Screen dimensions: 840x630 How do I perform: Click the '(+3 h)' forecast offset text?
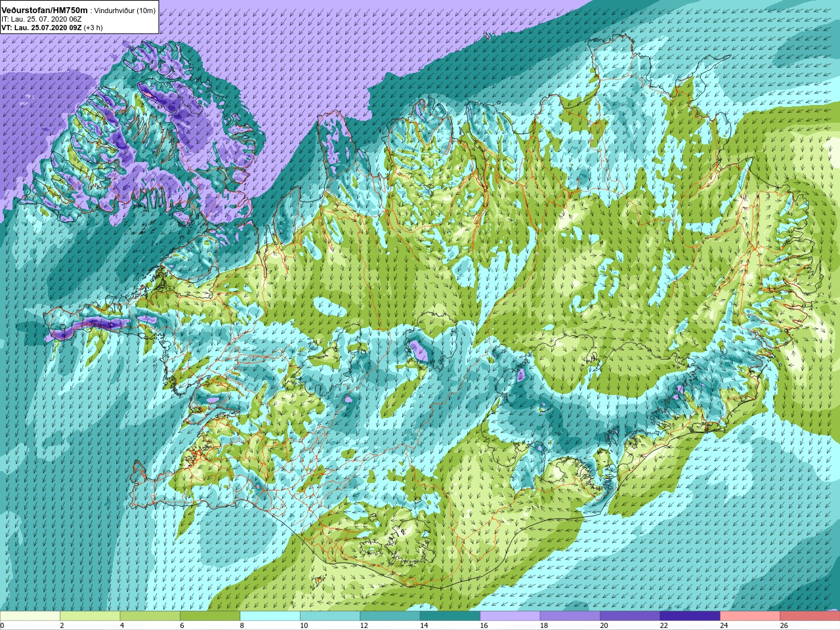click(x=93, y=28)
